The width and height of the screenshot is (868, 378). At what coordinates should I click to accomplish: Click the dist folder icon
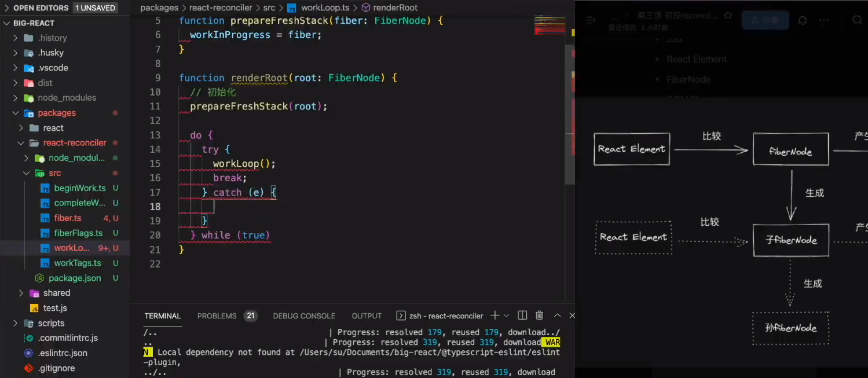[x=28, y=83]
